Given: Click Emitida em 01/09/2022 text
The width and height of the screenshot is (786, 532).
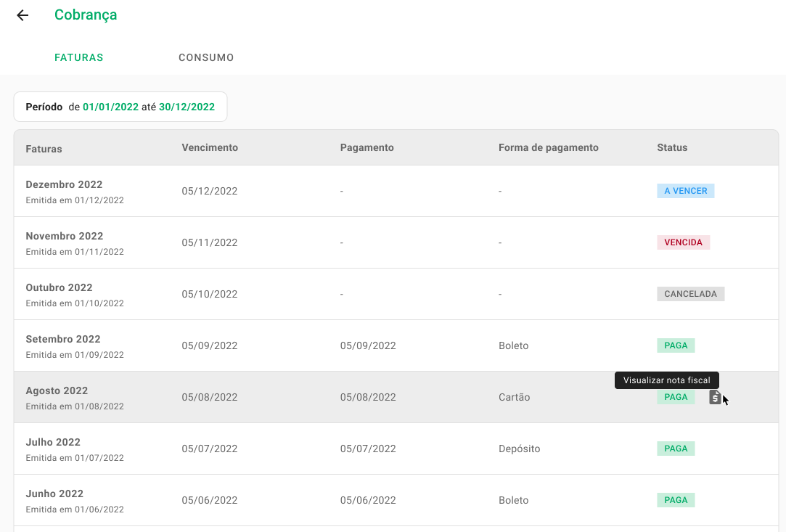Looking at the screenshot, I should tap(75, 355).
